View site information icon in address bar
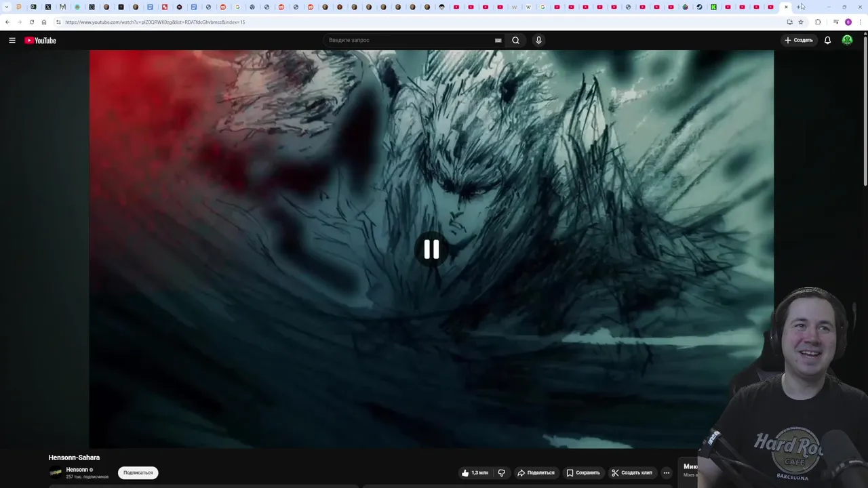This screenshot has height=488, width=868. (58, 22)
